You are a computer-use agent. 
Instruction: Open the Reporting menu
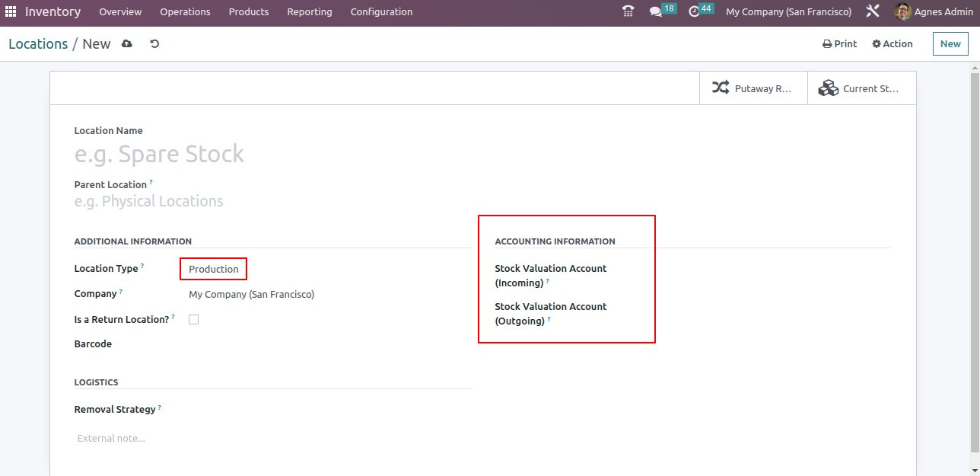[309, 12]
